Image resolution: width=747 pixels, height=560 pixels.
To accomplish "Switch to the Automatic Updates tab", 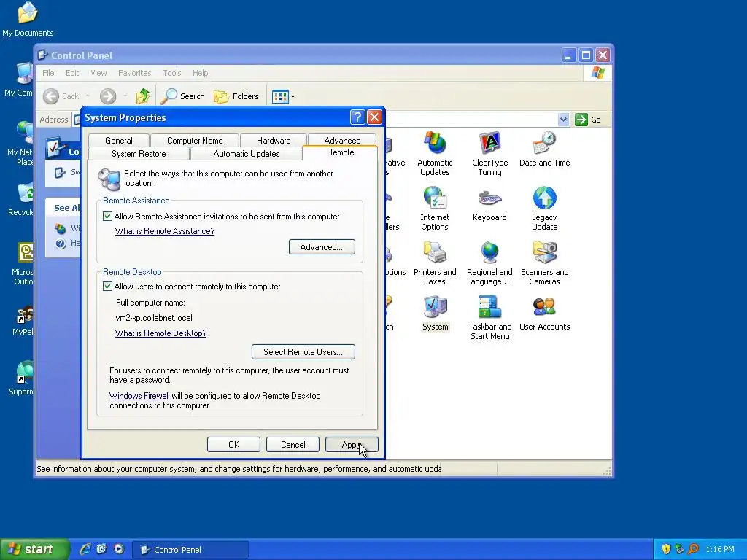I will point(247,154).
